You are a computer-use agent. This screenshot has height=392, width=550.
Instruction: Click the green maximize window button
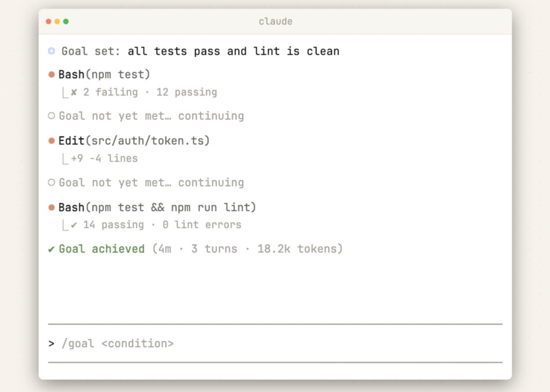[66, 21]
